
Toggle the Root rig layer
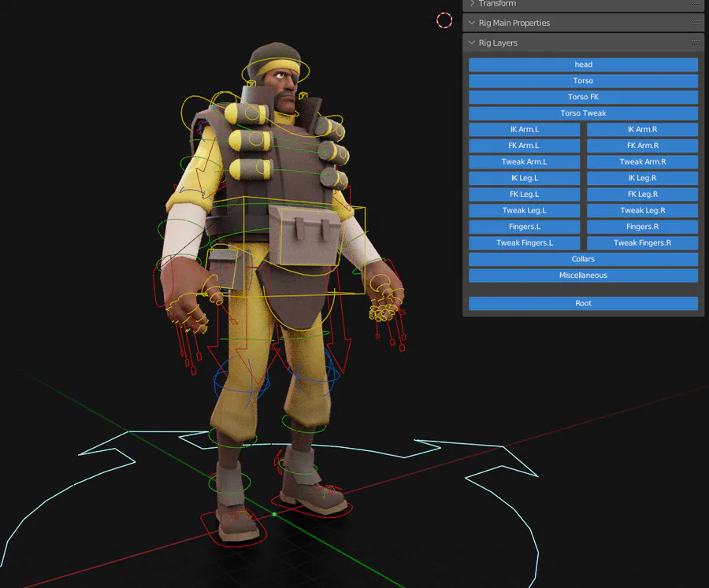coord(583,304)
